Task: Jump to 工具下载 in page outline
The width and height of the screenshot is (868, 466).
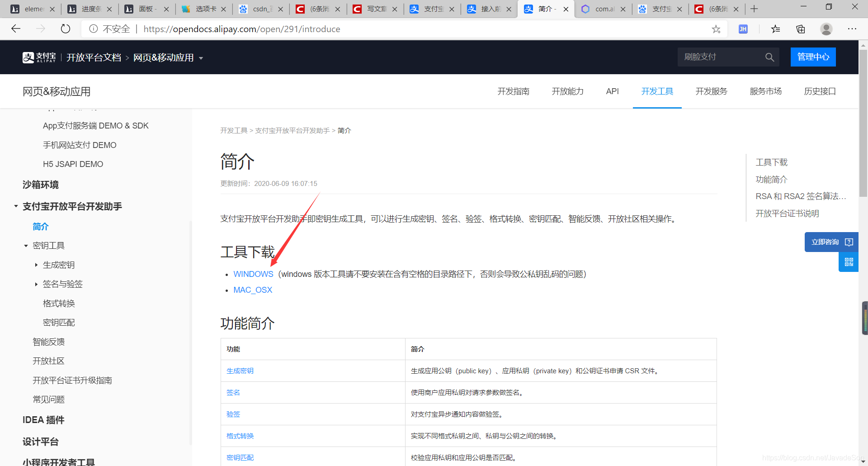Action: (x=771, y=162)
